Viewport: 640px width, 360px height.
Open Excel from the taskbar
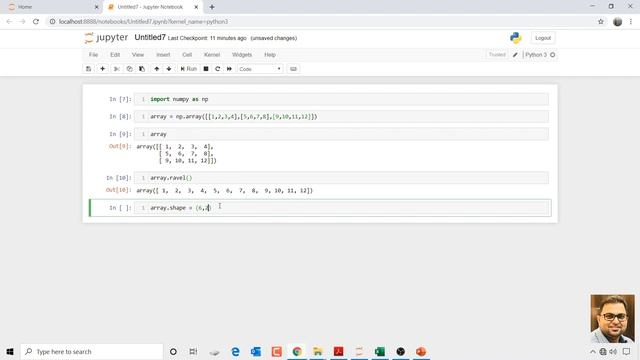(380, 351)
